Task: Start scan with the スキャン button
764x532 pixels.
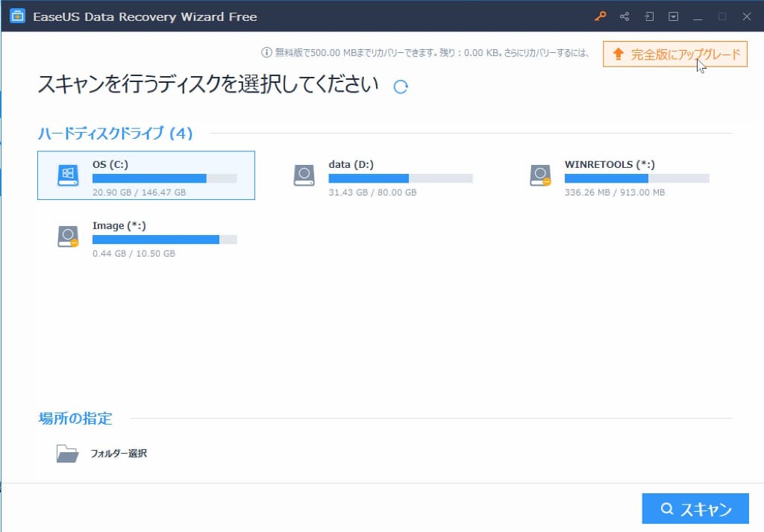Action: pos(695,509)
